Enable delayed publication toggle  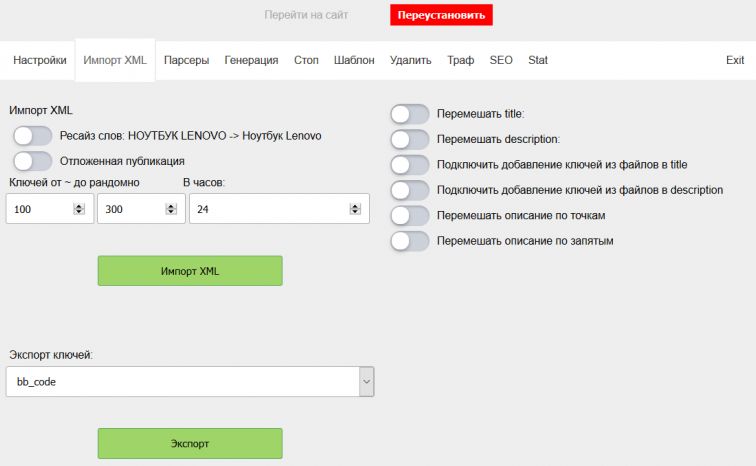coord(32,161)
